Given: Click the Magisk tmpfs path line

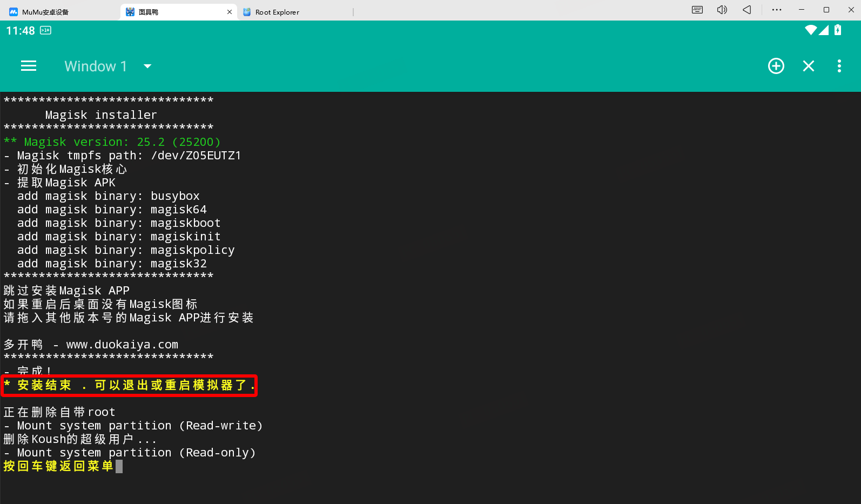Looking at the screenshot, I should click(123, 156).
